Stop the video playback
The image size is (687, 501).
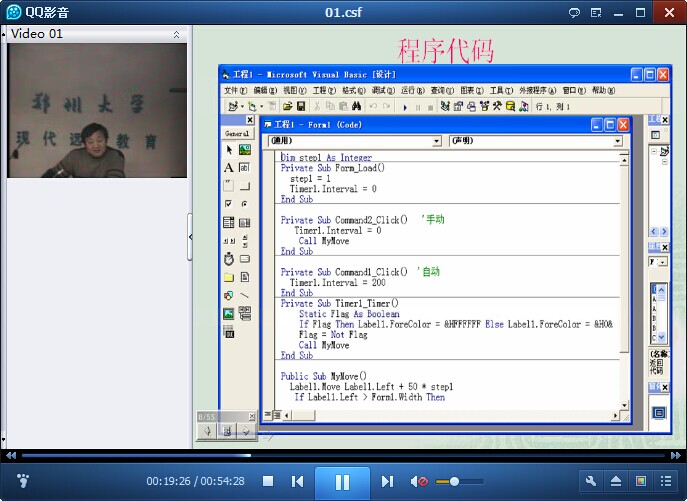(268, 482)
